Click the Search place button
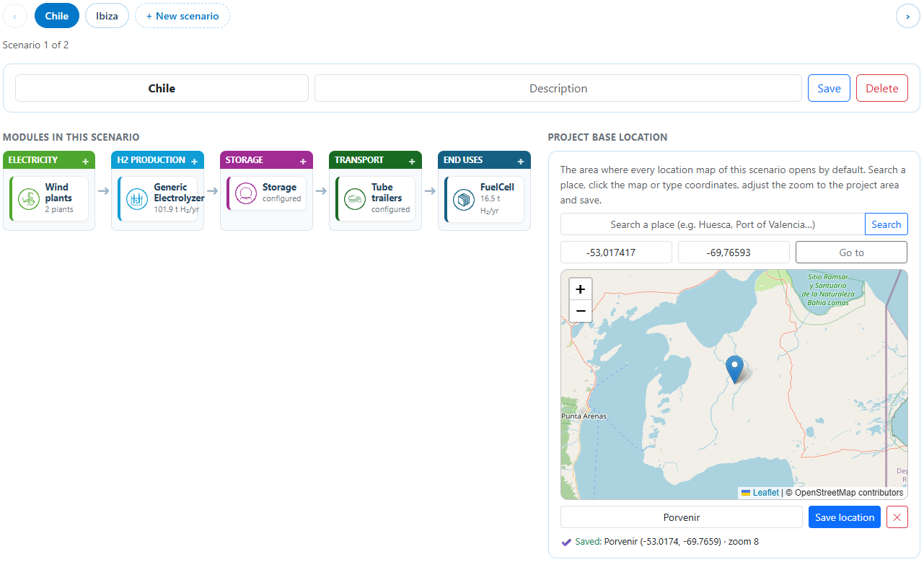Image resolution: width=924 pixels, height=562 pixels. (x=886, y=224)
